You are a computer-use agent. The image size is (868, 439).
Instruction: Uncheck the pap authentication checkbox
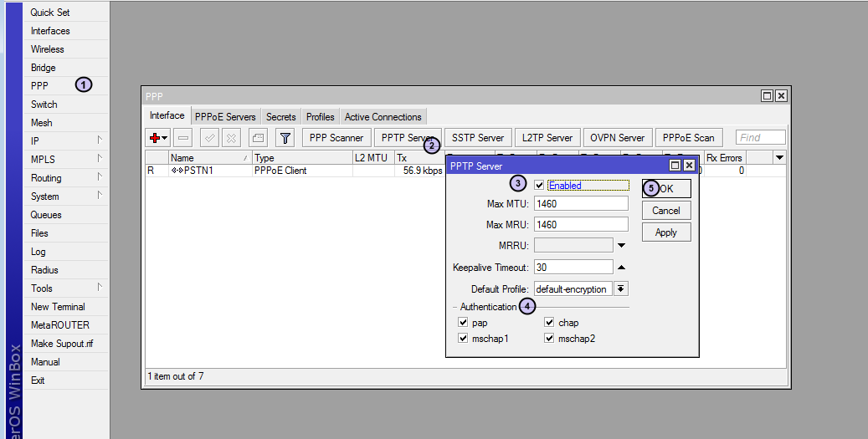pos(463,323)
